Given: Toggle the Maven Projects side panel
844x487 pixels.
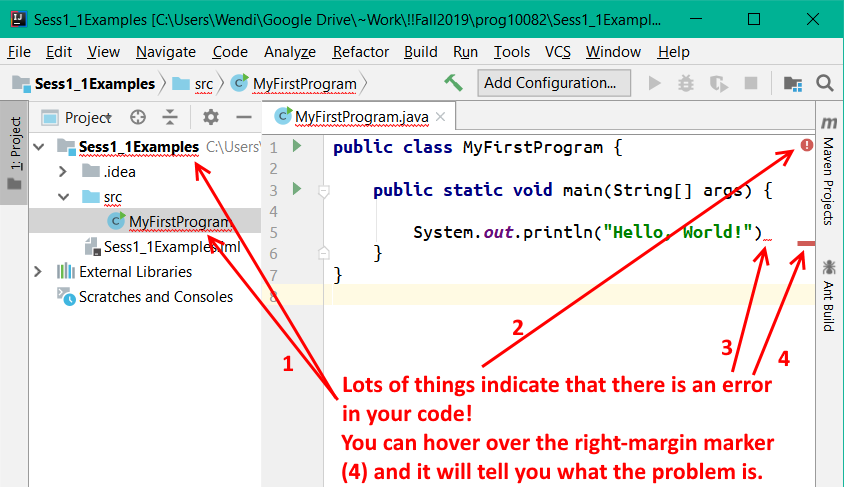Looking at the screenshot, I should click(829, 168).
